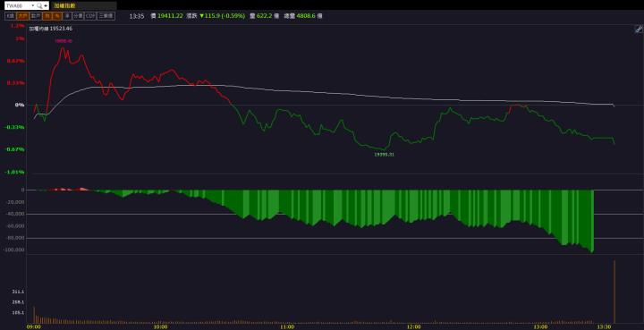Click the gray button left of 分量
This screenshot has height=330, width=644.
point(67,16)
